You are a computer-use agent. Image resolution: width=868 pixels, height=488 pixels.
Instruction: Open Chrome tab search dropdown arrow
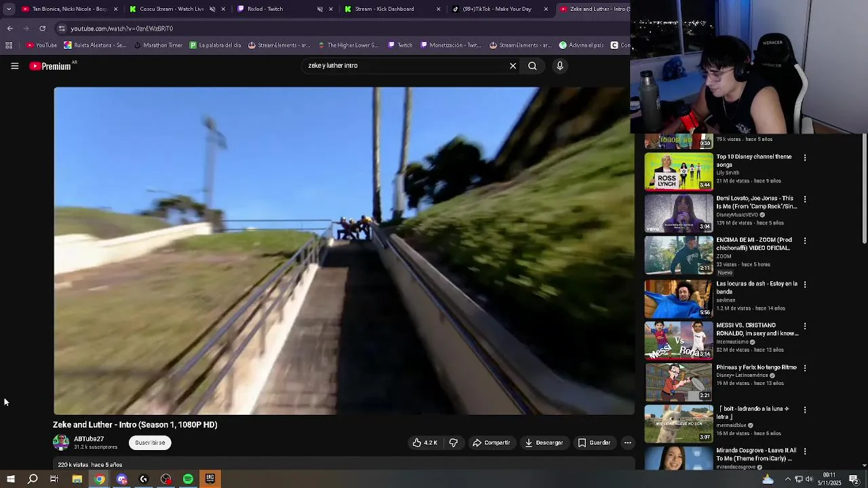tap(9, 9)
